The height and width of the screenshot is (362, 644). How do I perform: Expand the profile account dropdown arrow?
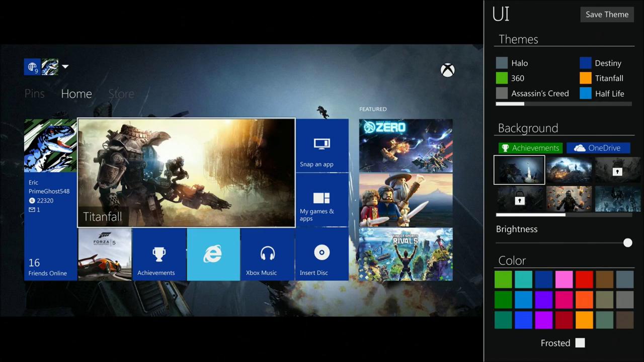click(65, 66)
